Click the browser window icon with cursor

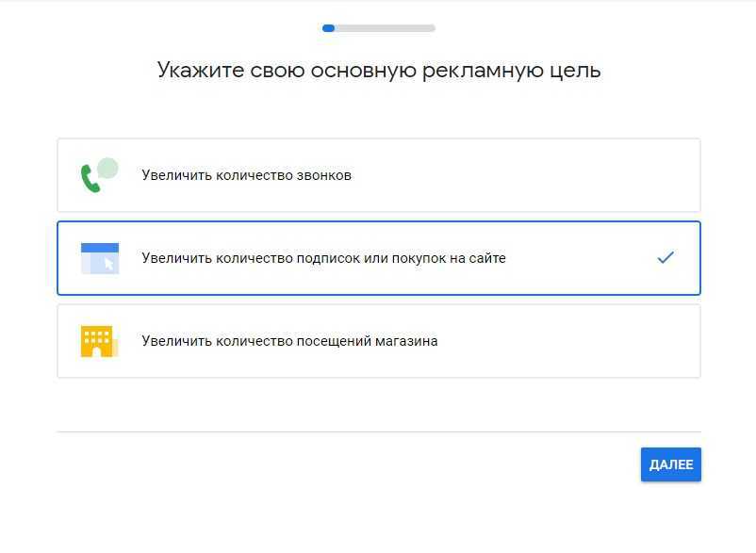coord(99,258)
